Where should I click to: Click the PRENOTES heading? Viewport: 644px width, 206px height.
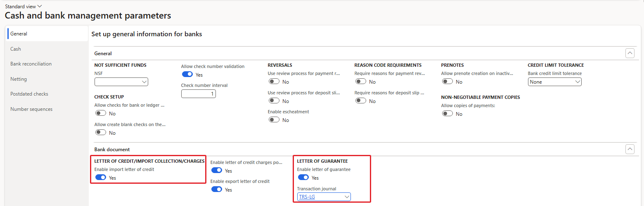[x=452, y=65]
